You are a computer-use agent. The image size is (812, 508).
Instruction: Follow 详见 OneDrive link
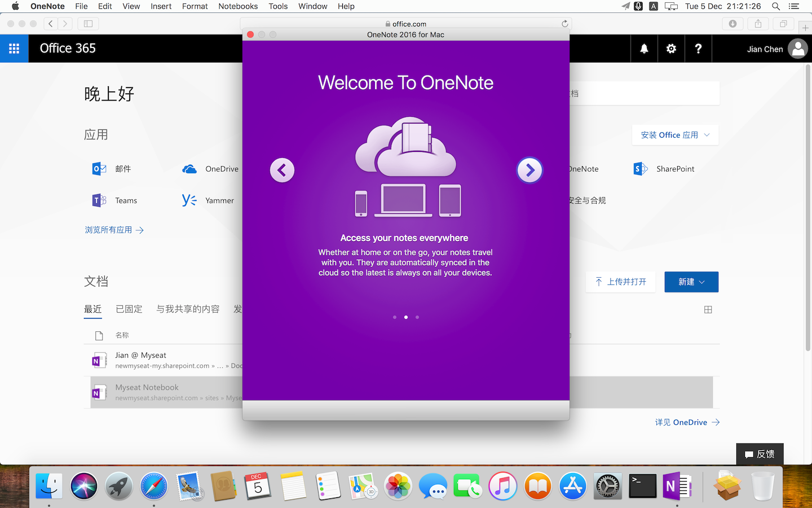click(687, 422)
